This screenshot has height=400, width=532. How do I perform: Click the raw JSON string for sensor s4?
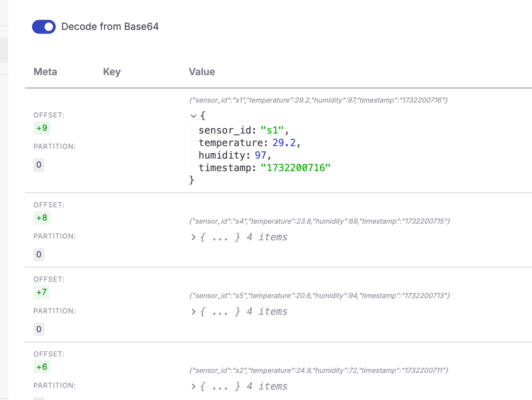pos(320,221)
